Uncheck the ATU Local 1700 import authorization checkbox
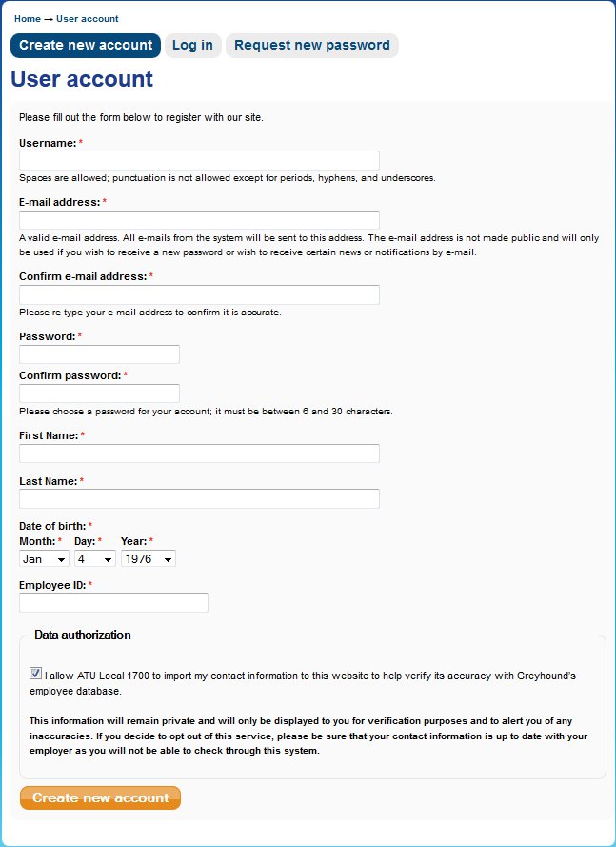This screenshot has height=847, width=616. tap(36, 673)
